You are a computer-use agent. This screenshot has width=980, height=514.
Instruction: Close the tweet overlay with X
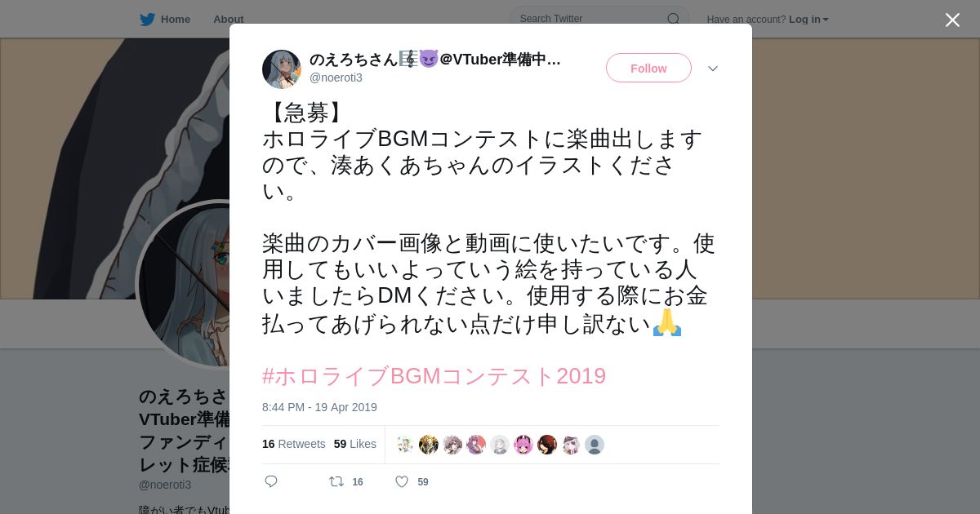[x=952, y=20]
